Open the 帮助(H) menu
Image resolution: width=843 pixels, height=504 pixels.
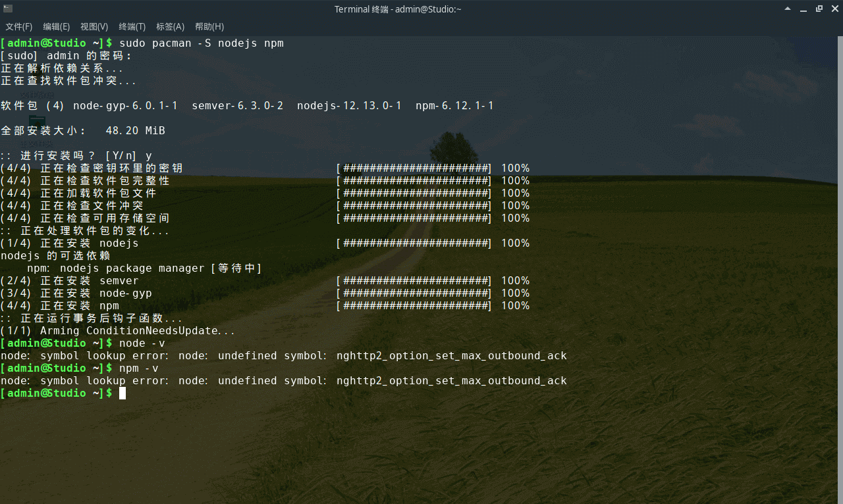click(209, 26)
